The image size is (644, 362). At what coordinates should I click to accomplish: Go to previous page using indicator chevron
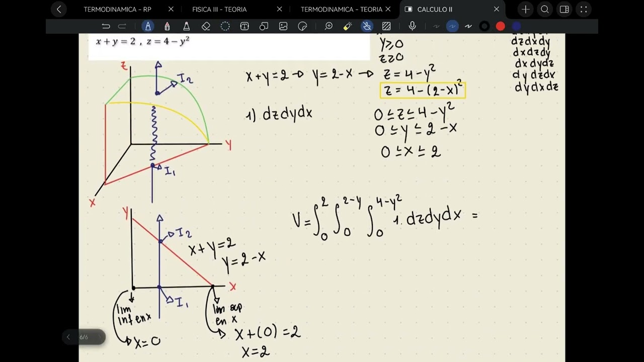(x=68, y=337)
